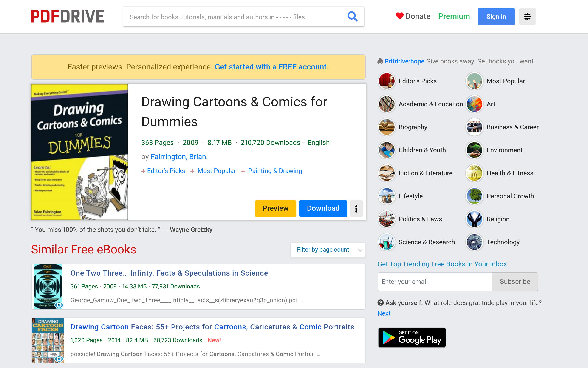Click the Biography category label
Image resolution: width=588 pixels, height=368 pixels.
(x=413, y=127)
